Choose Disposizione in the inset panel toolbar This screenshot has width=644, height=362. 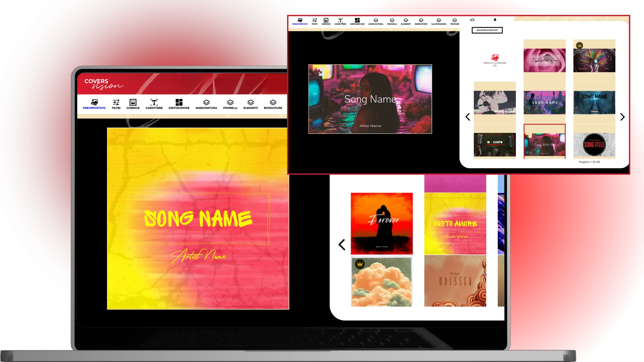click(357, 21)
